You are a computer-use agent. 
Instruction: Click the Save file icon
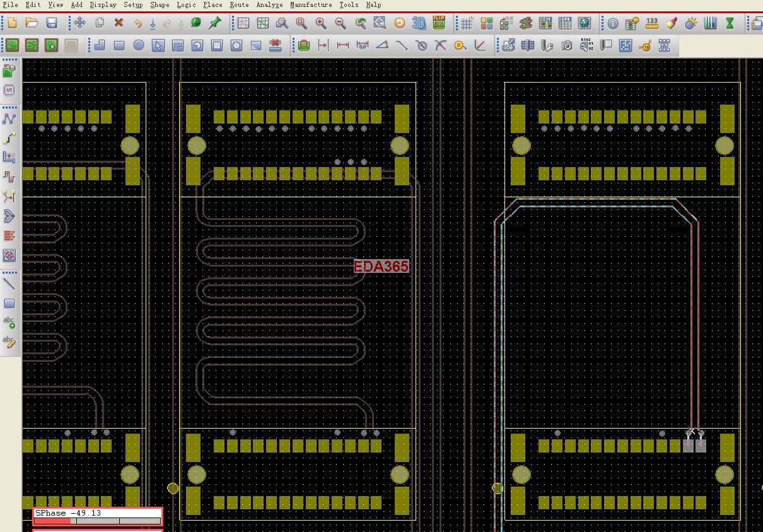[52, 23]
